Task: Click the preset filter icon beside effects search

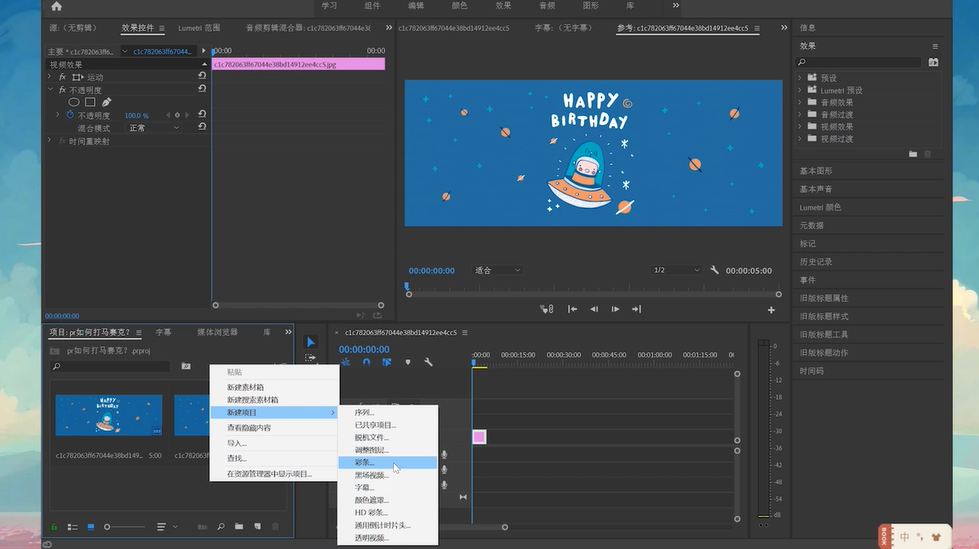Action: (933, 62)
